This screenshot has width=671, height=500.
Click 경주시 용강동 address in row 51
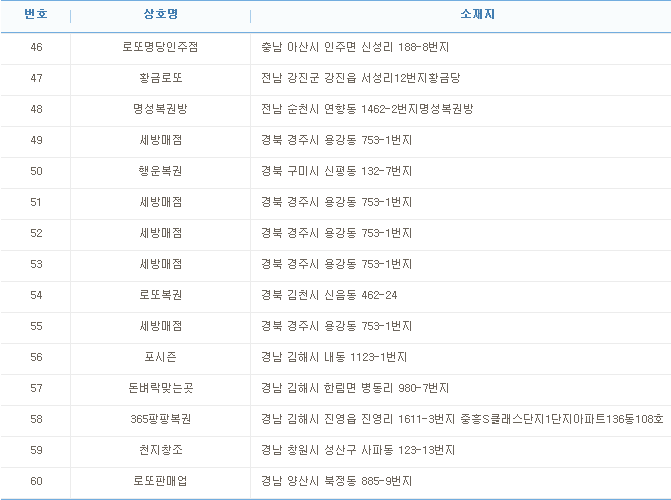tap(336, 202)
